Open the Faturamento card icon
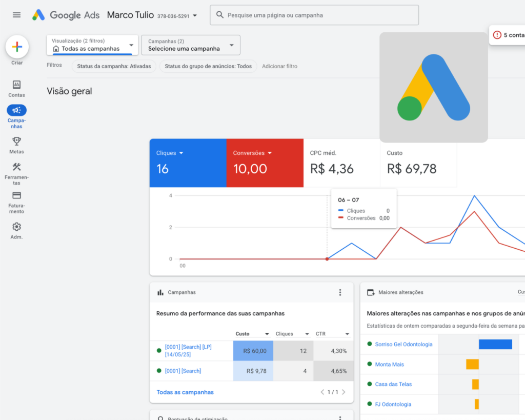Viewport: 525px width, 420px height. [16, 195]
